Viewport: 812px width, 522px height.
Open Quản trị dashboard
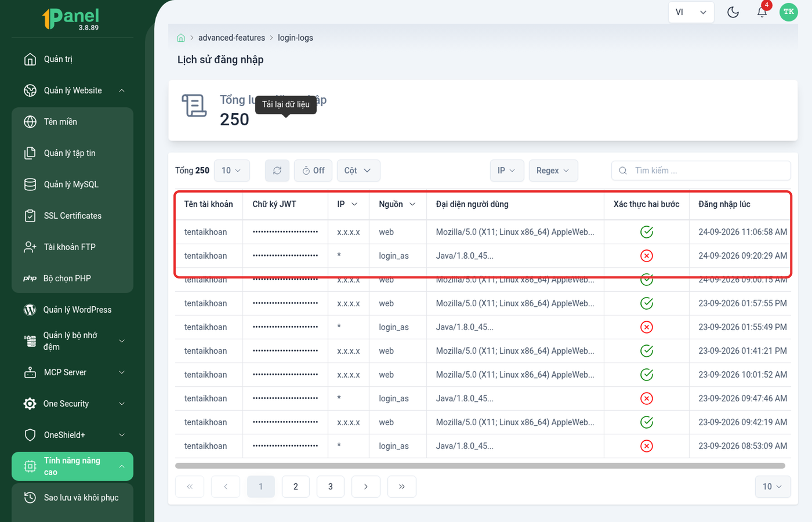(x=72, y=59)
